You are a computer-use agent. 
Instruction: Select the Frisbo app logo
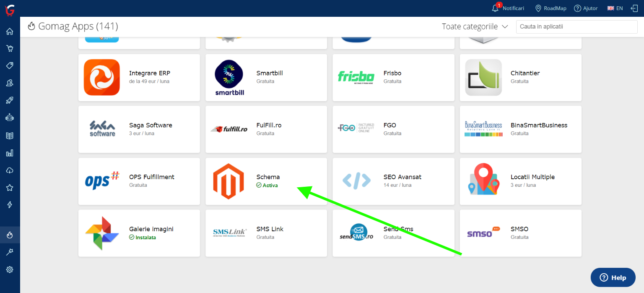pos(356,77)
